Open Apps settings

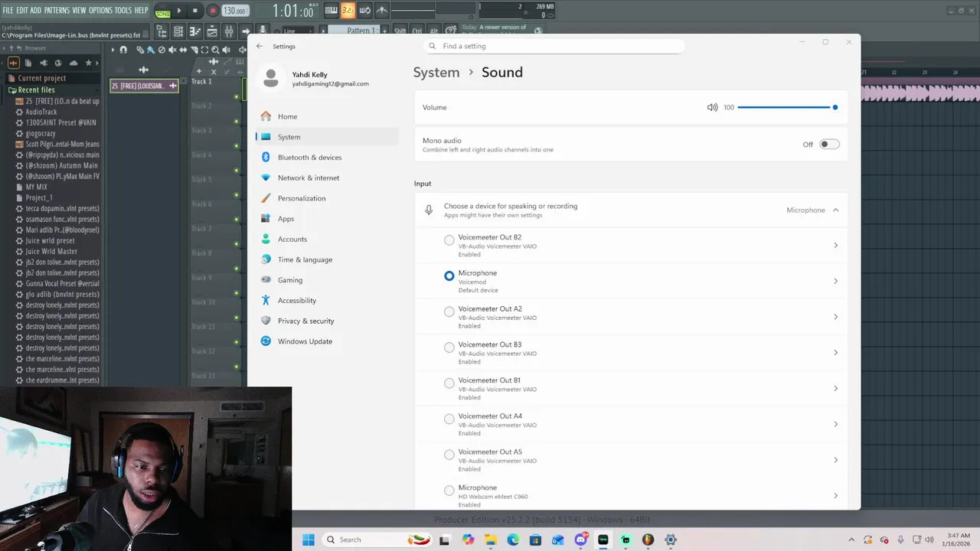pos(327,219)
